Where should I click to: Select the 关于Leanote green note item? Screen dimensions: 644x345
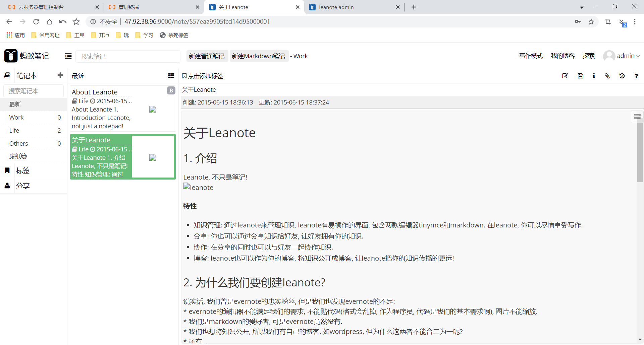(123, 157)
